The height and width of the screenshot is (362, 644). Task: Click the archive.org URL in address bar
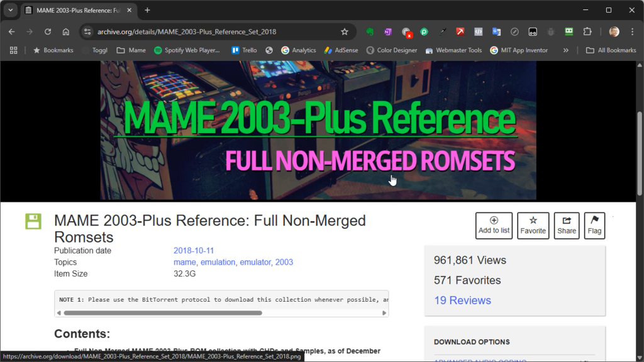186,31
